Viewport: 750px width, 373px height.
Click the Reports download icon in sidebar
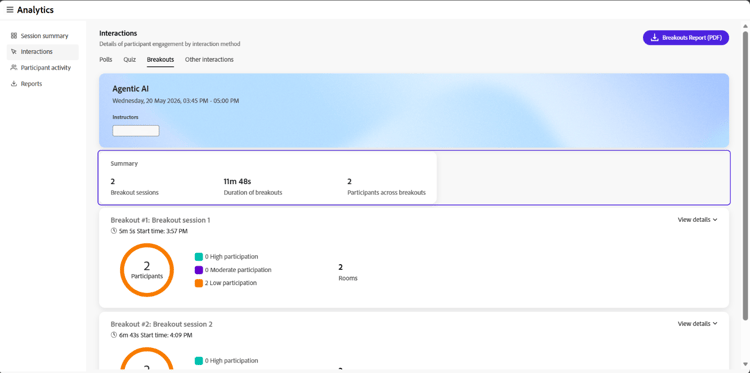(14, 84)
